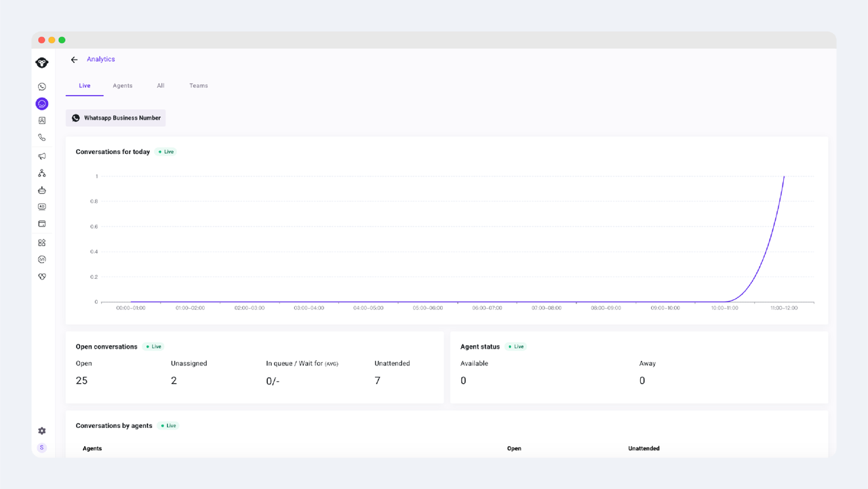Open the AD monitor icon
This screenshot has width=868, height=489.
(42, 207)
